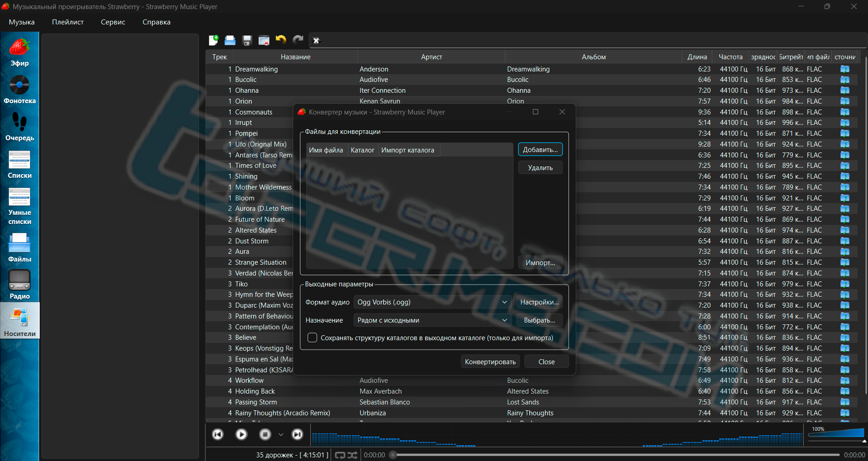Select the 'Rainy Thoughts (Arcadio Remix)' track
Image resolution: width=868 pixels, height=461 pixels.
[x=283, y=413]
